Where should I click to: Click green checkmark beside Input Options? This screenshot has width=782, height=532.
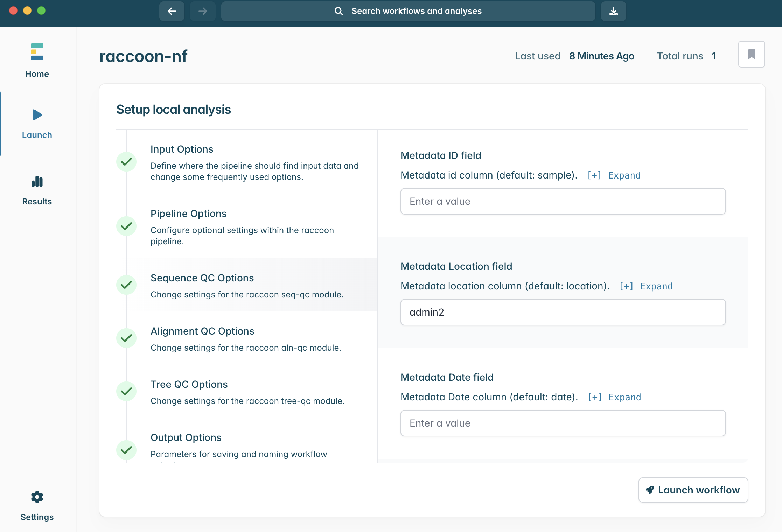(x=126, y=162)
